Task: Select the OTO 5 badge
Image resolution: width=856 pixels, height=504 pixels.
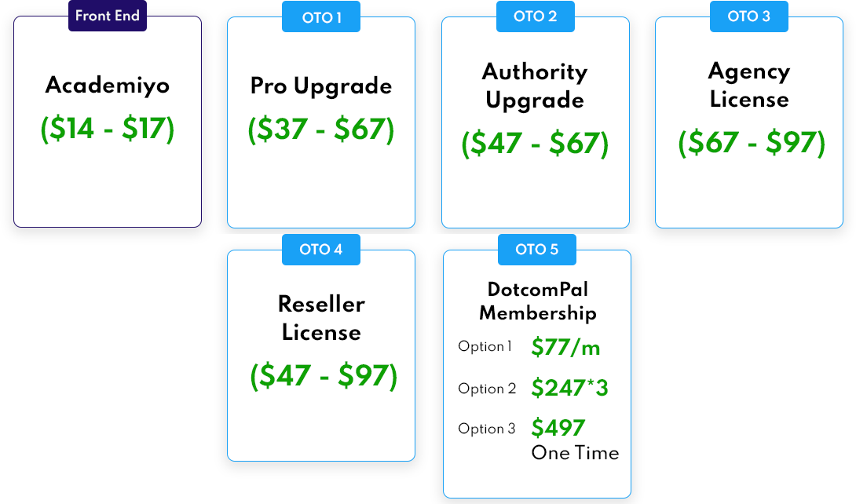Action: (537, 250)
